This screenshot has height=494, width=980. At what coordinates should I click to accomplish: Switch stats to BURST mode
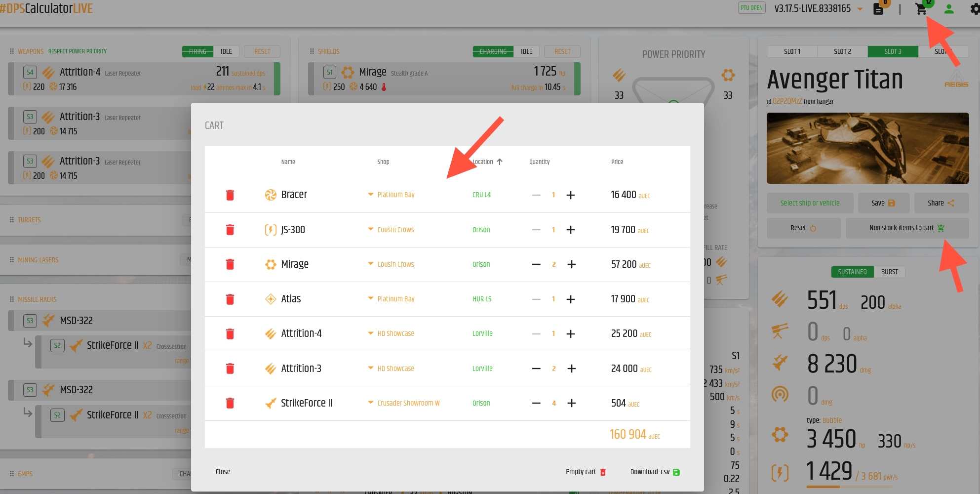coord(889,272)
